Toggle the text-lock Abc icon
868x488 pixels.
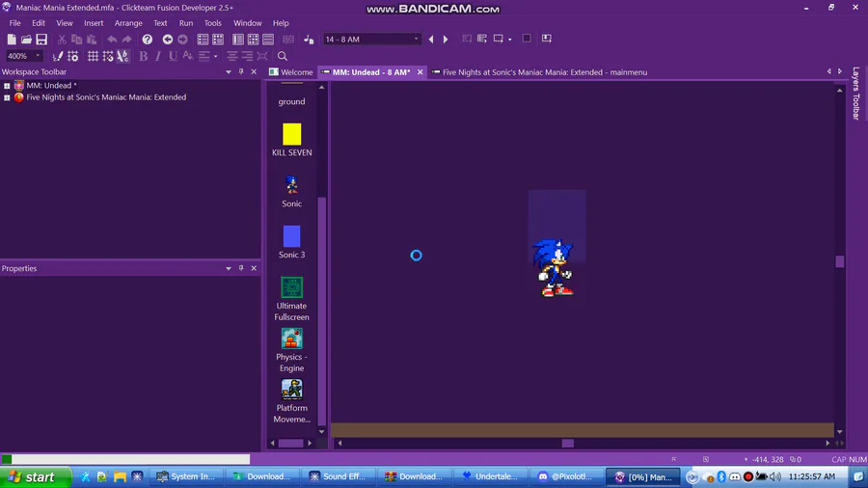(x=122, y=56)
